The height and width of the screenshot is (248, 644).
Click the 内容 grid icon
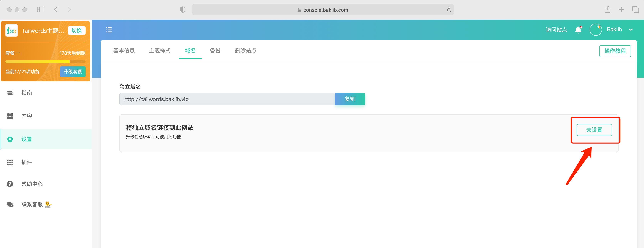coord(10,116)
